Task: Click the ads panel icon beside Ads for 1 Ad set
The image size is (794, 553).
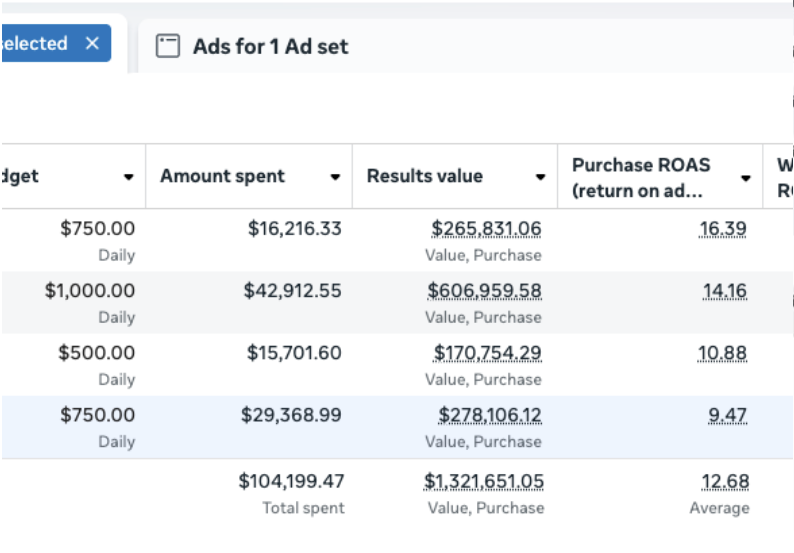Action: tap(168, 46)
